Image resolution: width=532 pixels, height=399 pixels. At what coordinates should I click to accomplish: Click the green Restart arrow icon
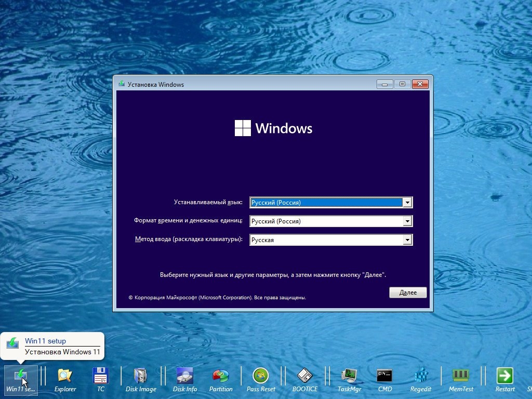tap(504, 376)
